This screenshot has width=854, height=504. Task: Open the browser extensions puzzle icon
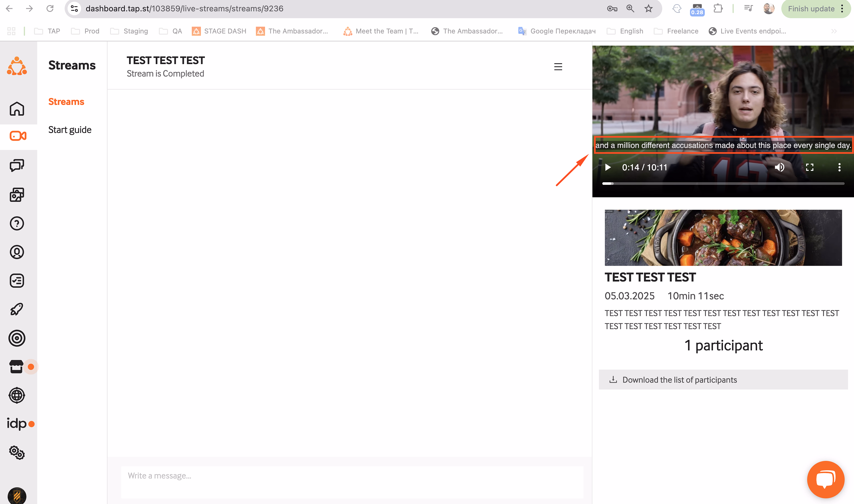(718, 9)
